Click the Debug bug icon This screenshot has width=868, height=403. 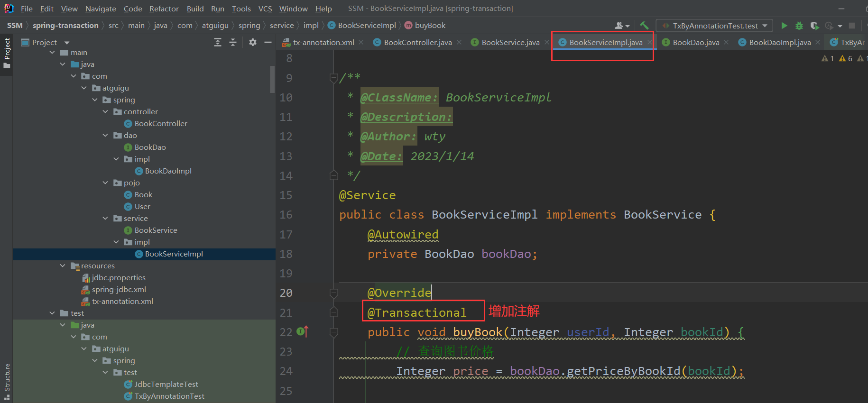tap(799, 26)
